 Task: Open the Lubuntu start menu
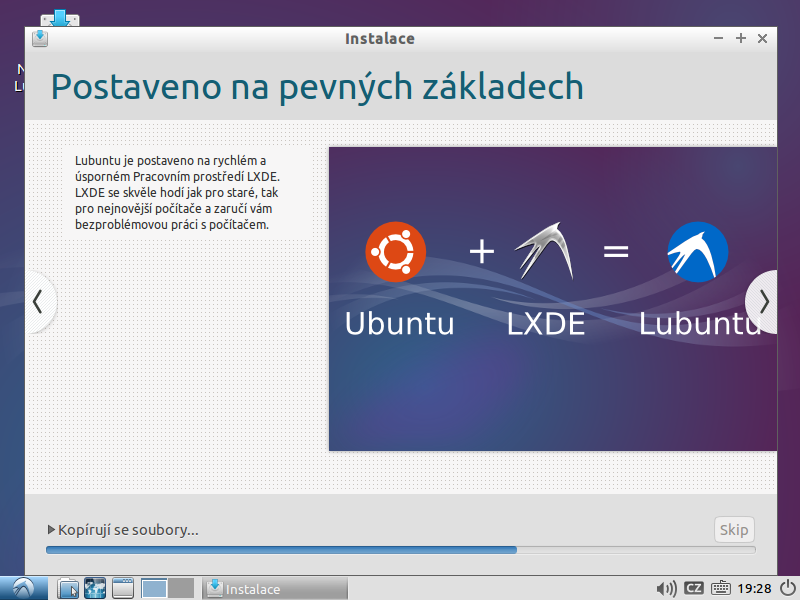click(23, 588)
